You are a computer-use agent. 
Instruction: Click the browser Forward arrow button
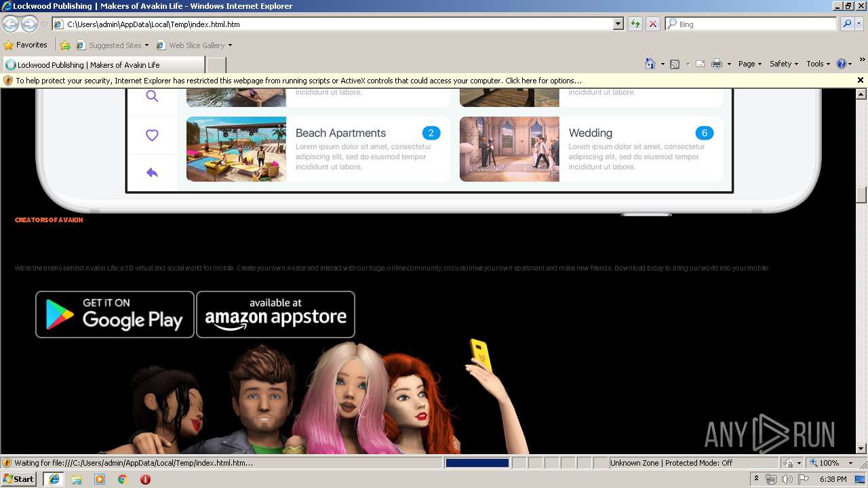click(29, 24)
